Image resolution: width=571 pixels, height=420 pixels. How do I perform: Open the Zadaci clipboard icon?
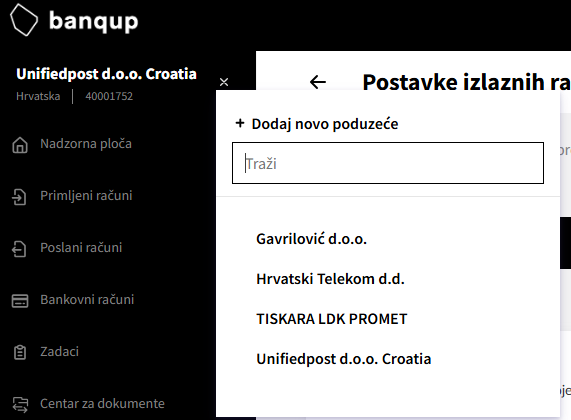[20, 352]
